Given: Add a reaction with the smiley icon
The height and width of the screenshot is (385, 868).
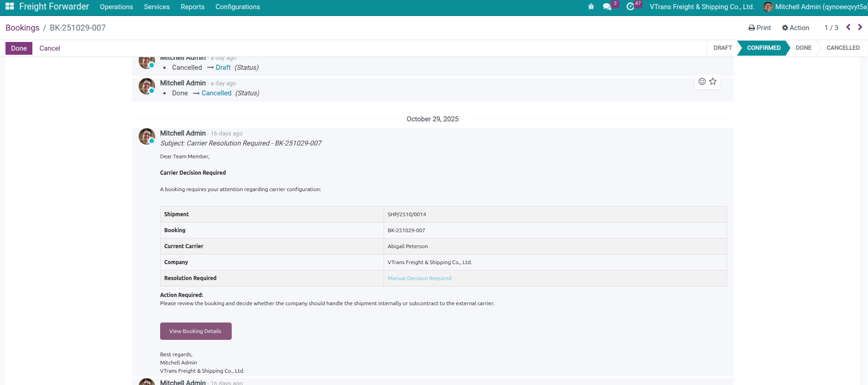Looking at the screenshot, I should point(702,82).
